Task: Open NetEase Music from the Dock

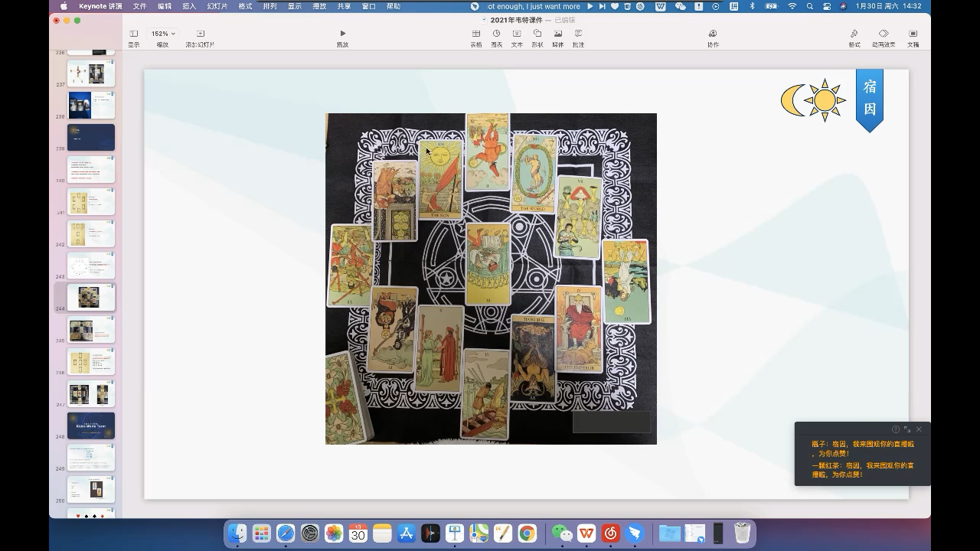Action: [611, 533]
